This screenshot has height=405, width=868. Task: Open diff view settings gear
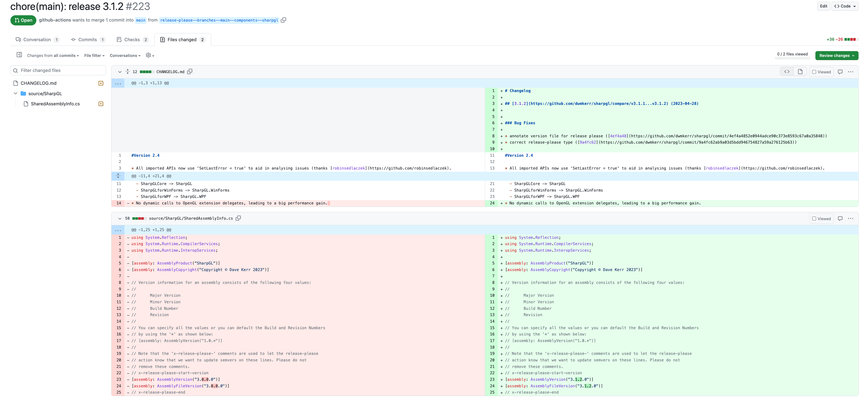pos(150,55)
